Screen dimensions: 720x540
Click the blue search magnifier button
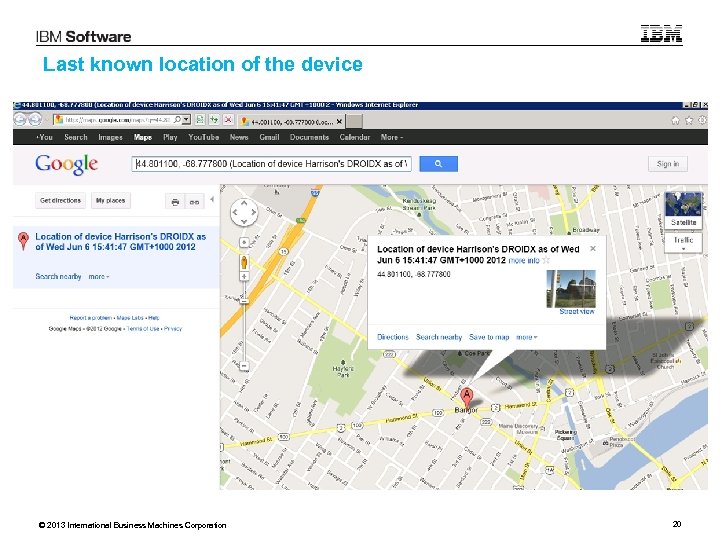(x=439, y=164)
